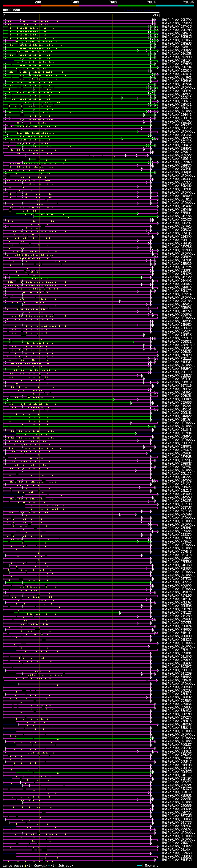Open hit UniRef100_Q9M7P0
This screenshot has height=868, width=197.
click(x=177, y=20)
